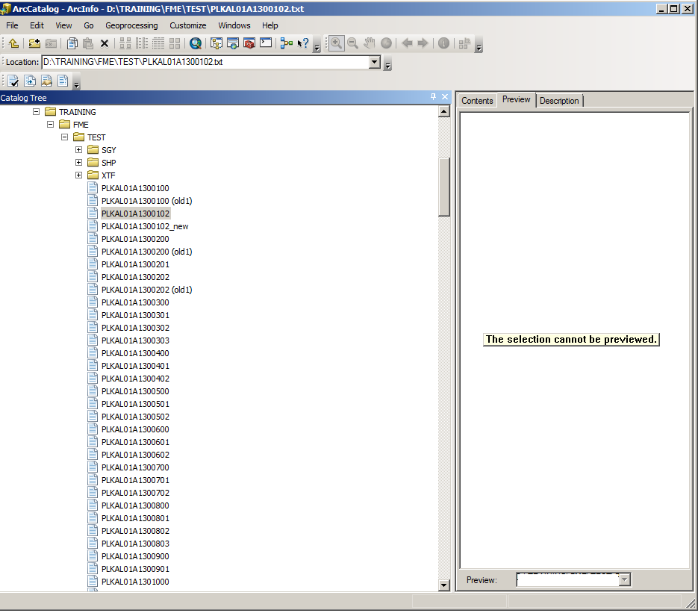Click the Delete (X) toolbar icon
The width and height of the screenshot is (698, 616).
point(105,43)
